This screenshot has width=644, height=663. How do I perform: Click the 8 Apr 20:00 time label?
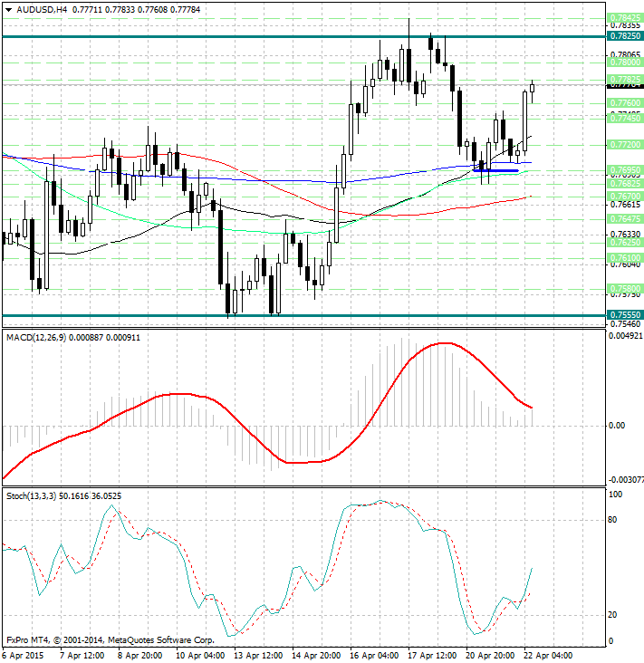pyautogui.click(x=140, y=656)
